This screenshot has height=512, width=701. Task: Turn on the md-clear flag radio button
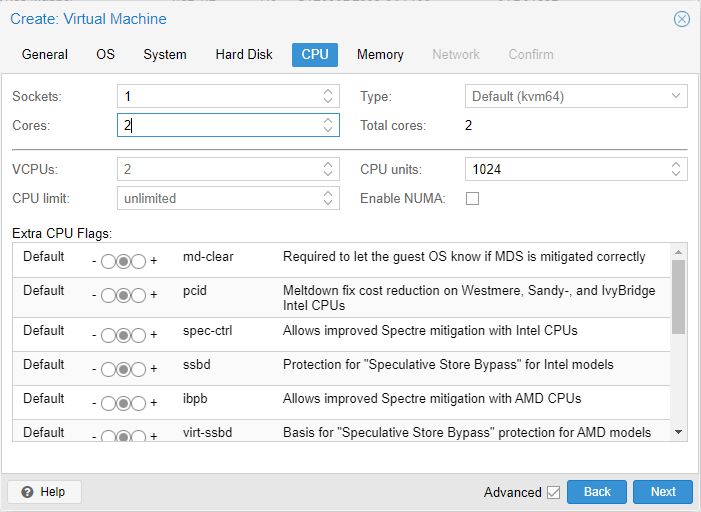(138, 262)
